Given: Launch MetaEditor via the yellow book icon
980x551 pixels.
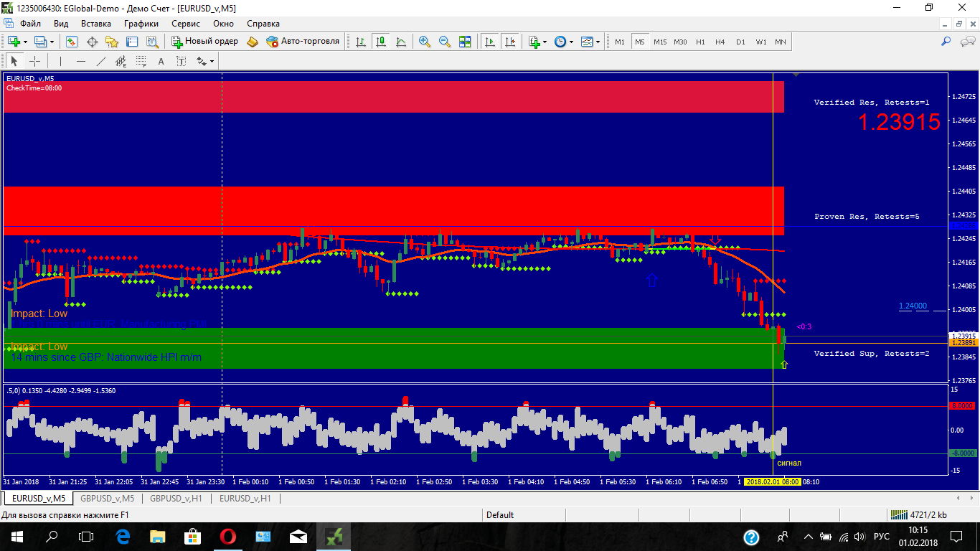Looking at the screenshot, I should coord(253,42).
